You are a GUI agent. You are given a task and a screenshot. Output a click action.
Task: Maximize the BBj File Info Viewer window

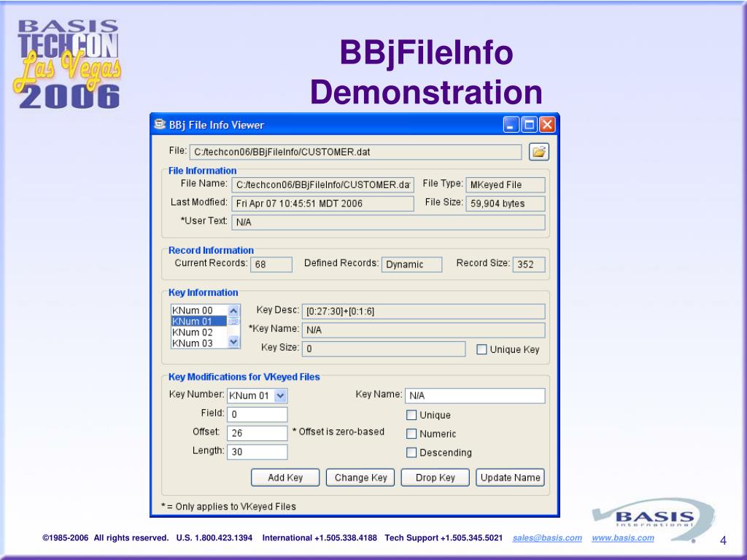pos(529,125)
